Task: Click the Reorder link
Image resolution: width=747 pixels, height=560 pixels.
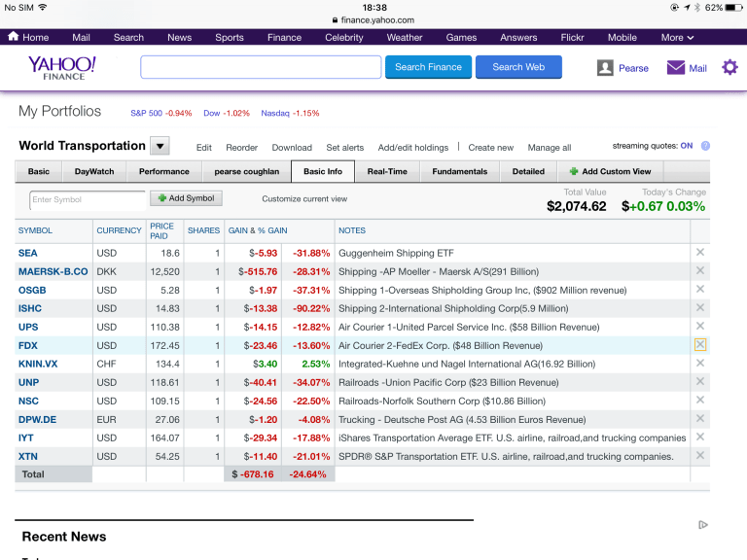Action: coord(241,148)
